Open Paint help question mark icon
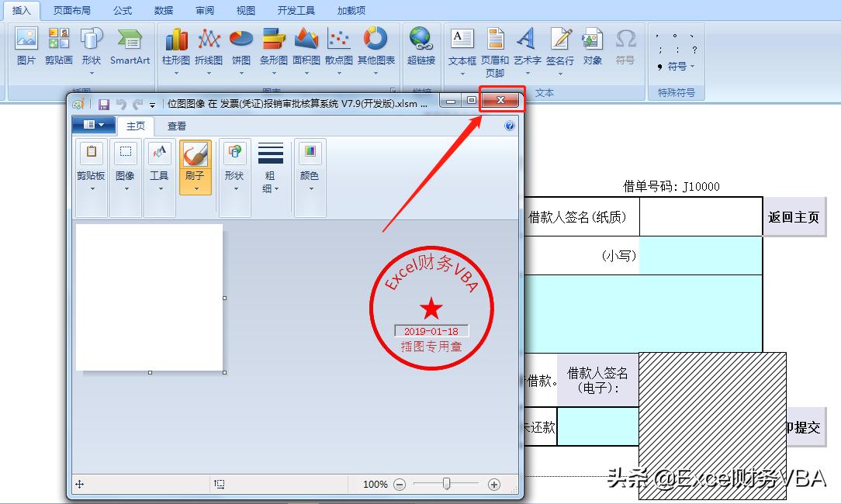The width and height of the screenshot is (841, 504). point(510,126)
